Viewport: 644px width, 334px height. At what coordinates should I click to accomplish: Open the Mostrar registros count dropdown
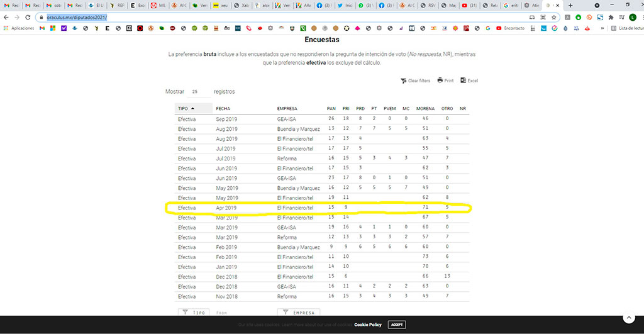[x=198, y=92]
